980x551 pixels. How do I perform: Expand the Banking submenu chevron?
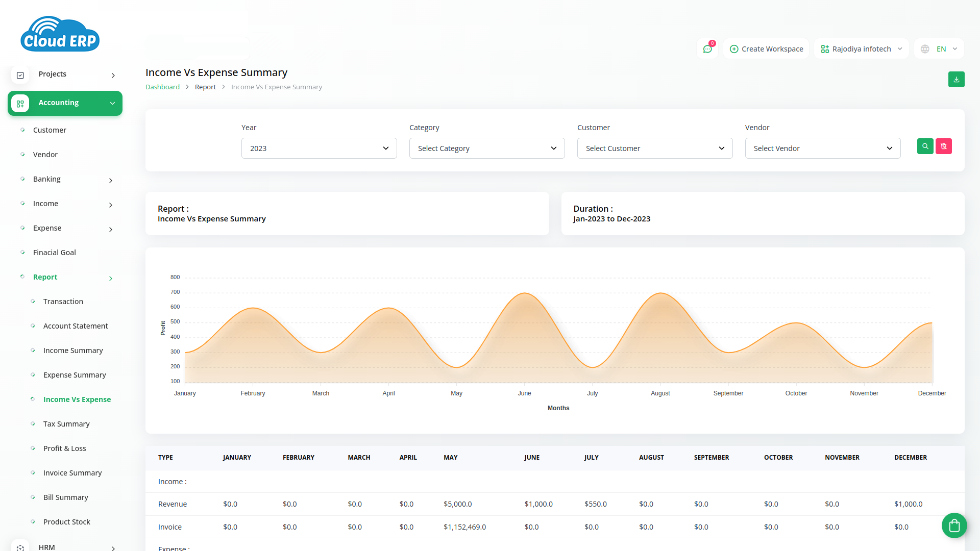coord(111,181)
